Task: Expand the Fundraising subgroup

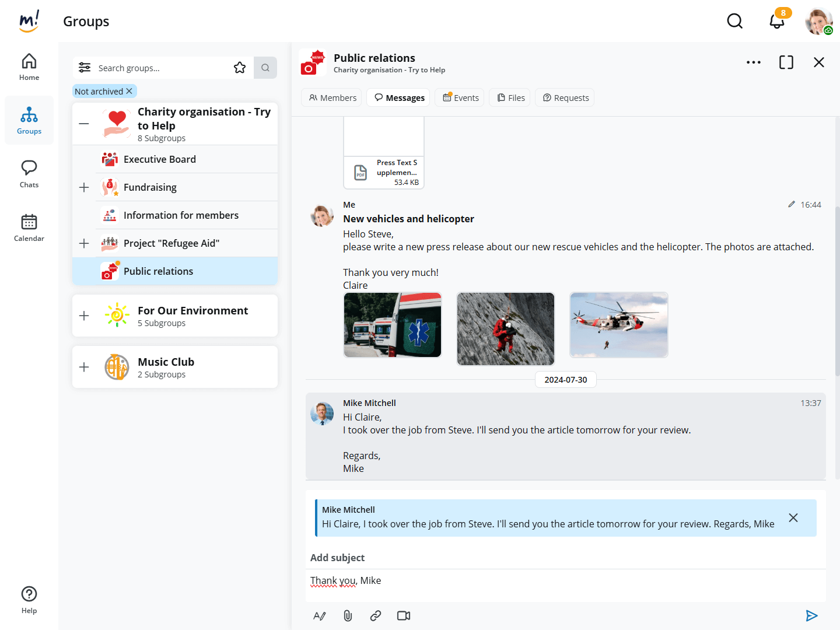Action: [84, 187]
